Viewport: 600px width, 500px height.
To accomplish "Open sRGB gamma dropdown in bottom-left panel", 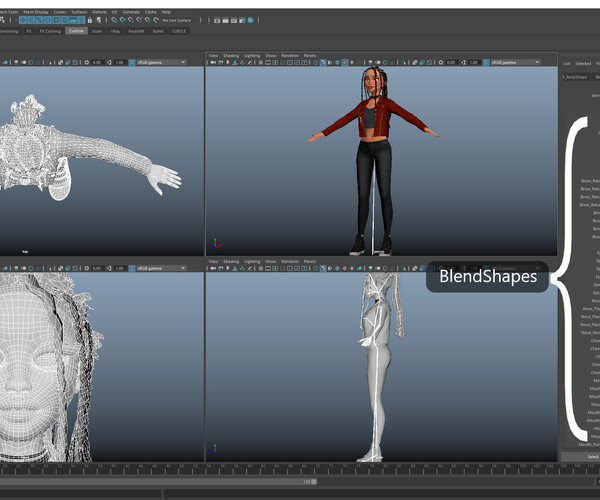I will tap(161, 268).
